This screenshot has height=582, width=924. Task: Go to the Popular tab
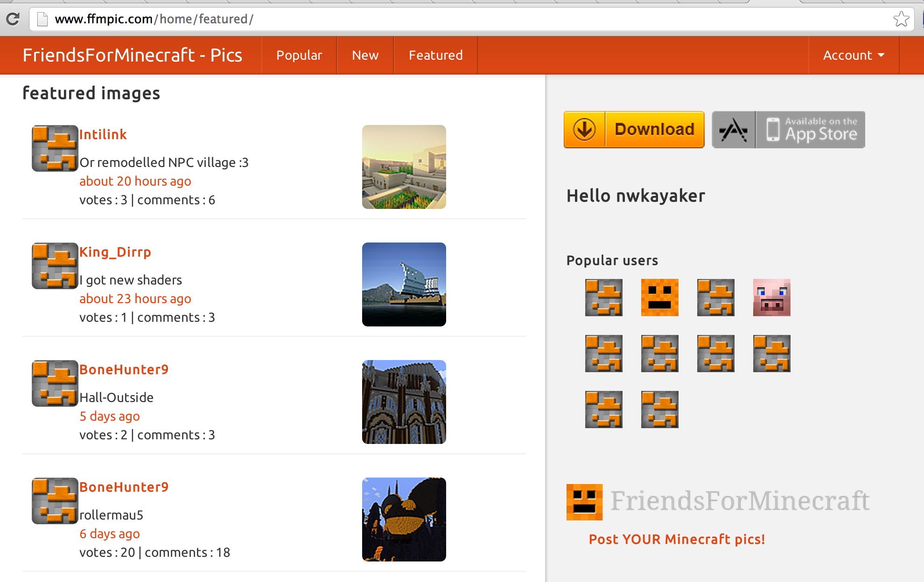(299, 55)
